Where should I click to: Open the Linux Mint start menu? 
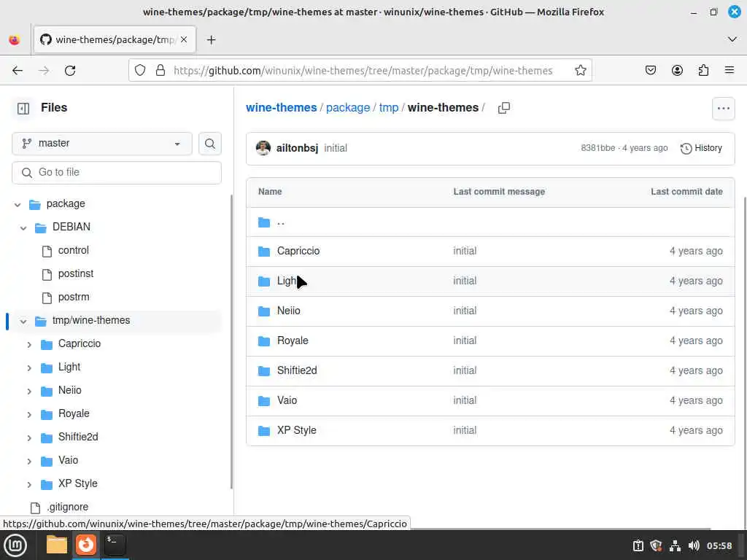click(15, 545)
